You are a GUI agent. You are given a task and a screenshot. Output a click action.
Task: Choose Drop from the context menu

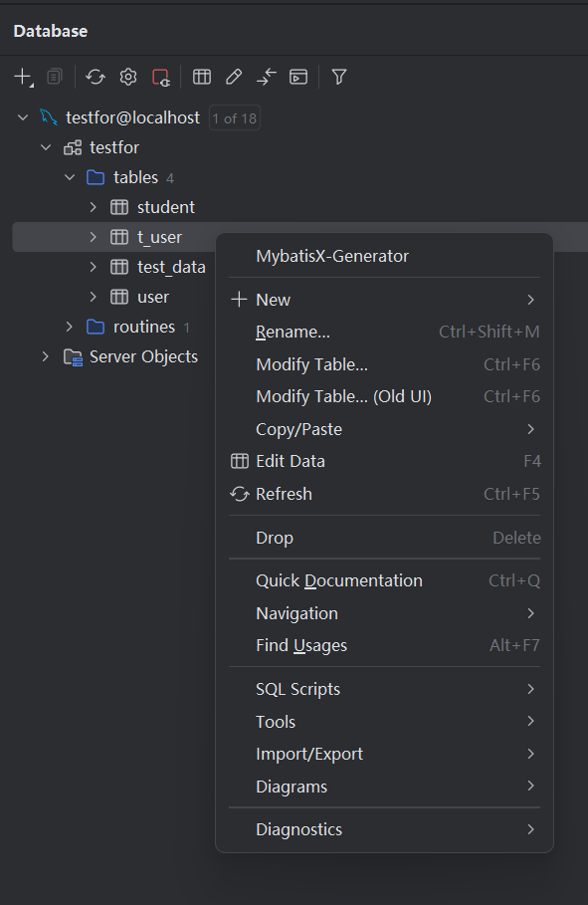384,538
